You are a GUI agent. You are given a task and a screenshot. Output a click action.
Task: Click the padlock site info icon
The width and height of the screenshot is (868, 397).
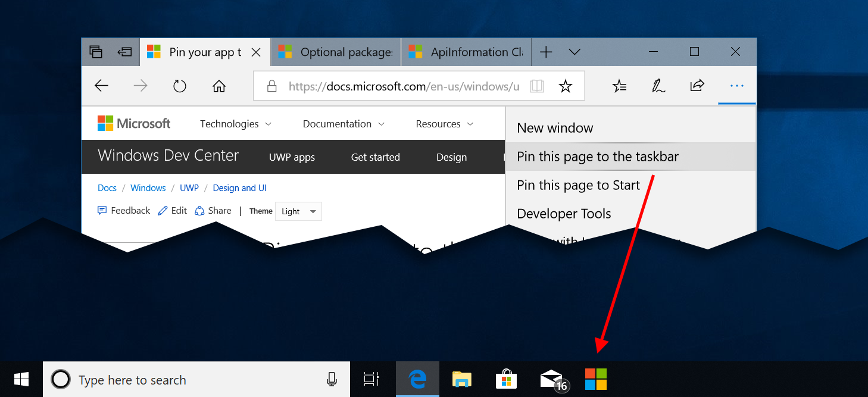click(272, 86)
